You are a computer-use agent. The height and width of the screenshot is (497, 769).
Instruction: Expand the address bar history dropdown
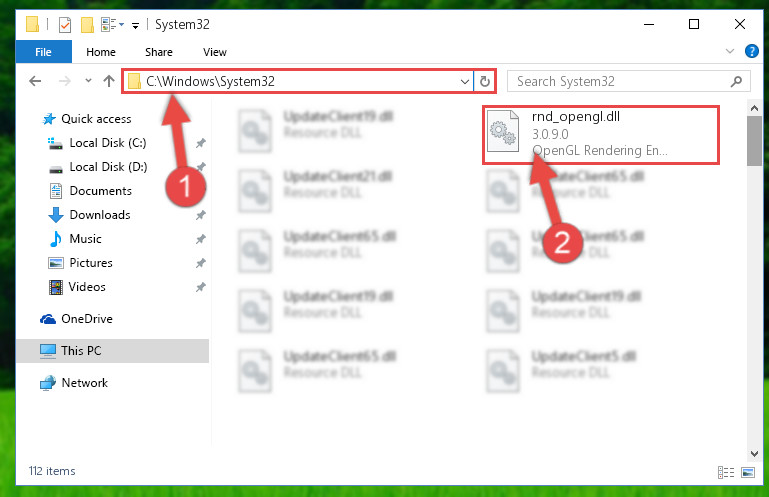pyautogui.click(x=464, y=81)
